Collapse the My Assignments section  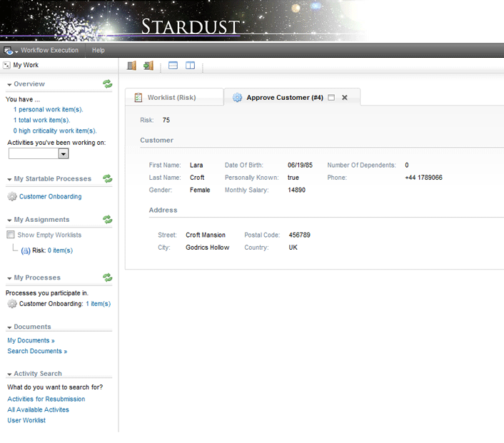click(9, 220)
